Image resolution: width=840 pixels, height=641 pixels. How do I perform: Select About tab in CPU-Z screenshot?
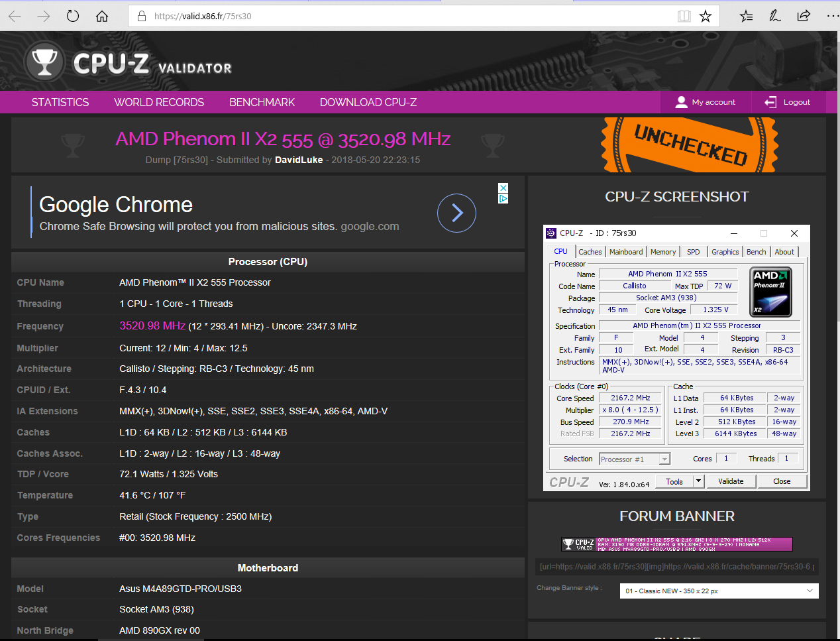(x=784, y=252)
